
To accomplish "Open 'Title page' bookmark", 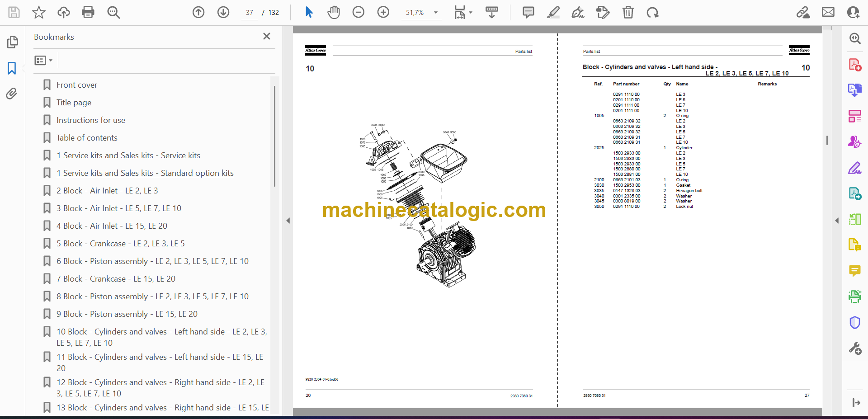I will tap(74, 103).
